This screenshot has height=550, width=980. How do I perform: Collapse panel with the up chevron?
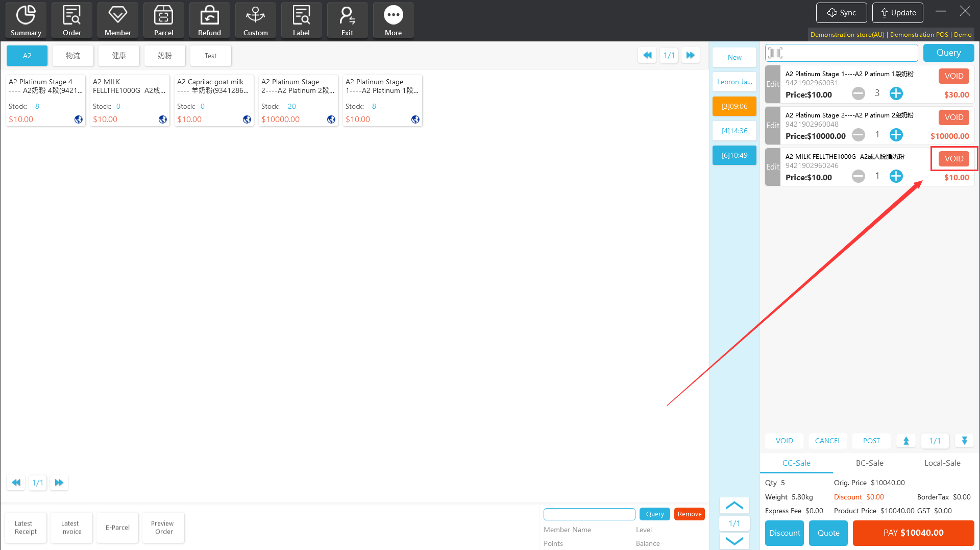(x=734, y=506)
